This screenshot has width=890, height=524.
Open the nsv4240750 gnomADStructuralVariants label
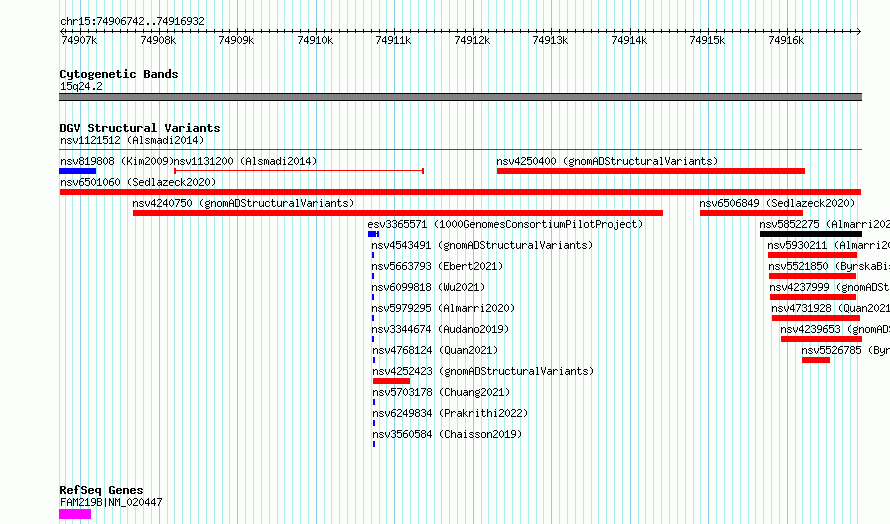point(243,203)
